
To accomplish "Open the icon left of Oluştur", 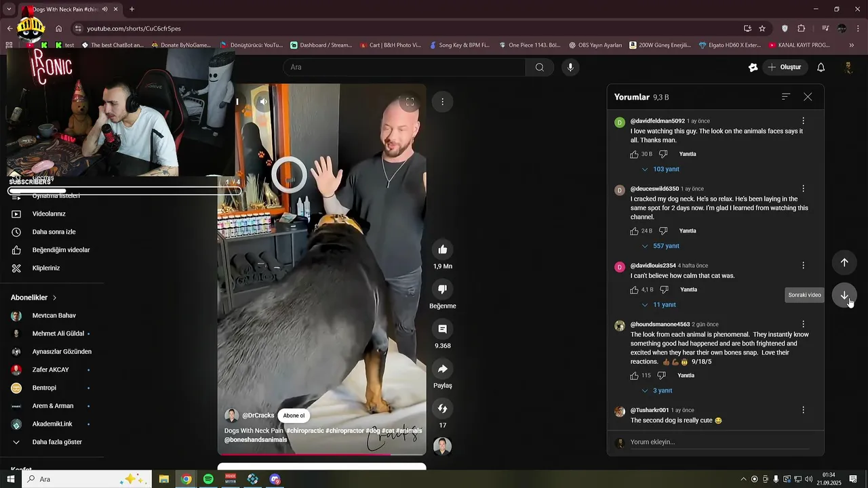I will 753,67.
